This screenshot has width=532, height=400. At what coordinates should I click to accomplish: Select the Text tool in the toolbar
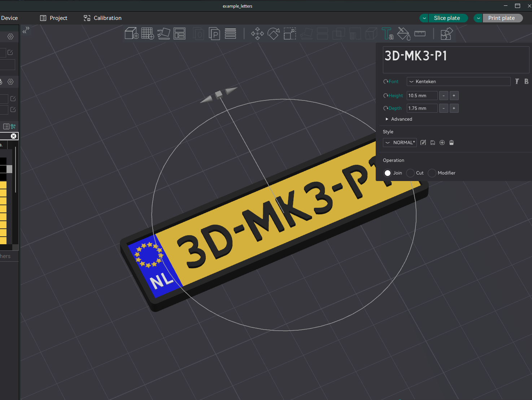point(387,33)
